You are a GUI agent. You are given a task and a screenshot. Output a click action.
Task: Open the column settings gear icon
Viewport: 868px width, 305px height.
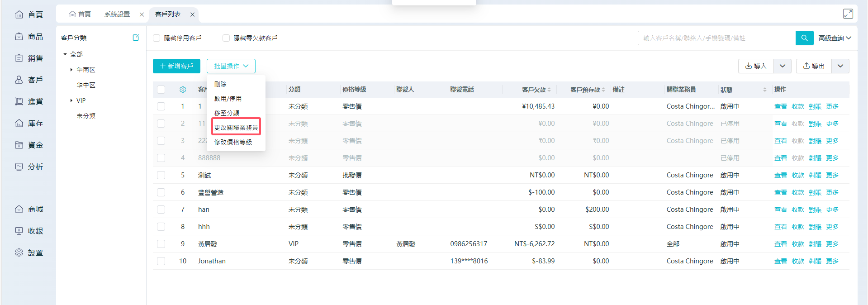coord(183,90)
